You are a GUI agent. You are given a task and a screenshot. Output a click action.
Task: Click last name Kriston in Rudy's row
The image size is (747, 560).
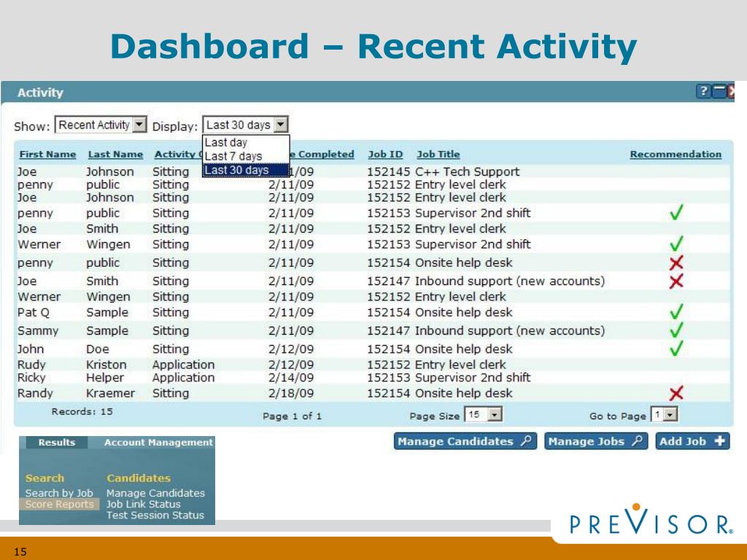(x=107, y=365)
